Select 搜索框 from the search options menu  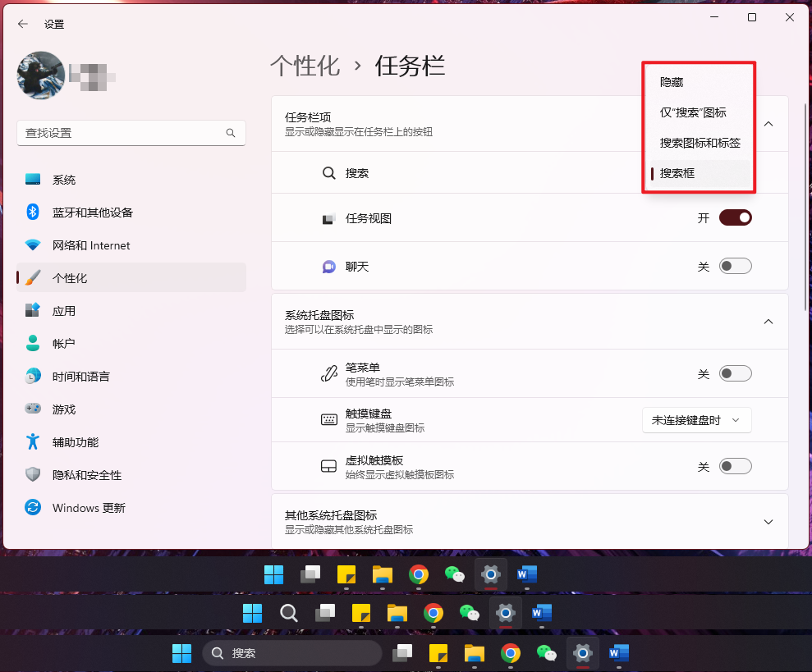pyautogui.click(x=675, y=173)
